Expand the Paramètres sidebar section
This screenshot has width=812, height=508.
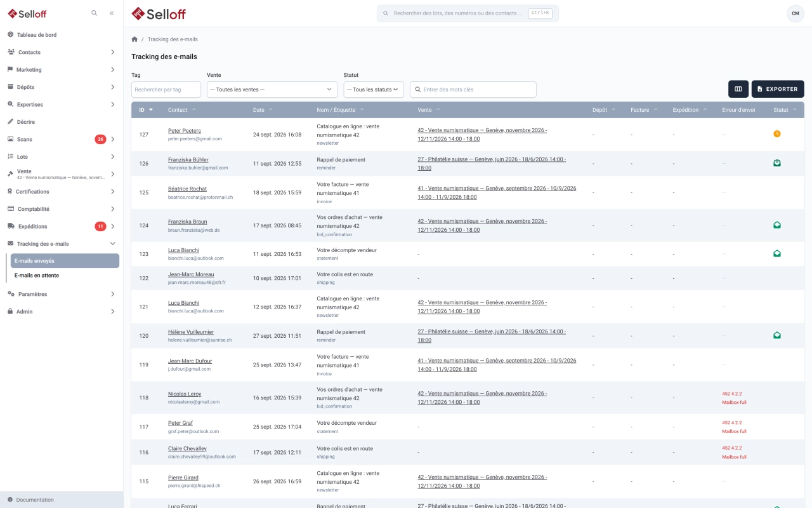click(62, 294)
